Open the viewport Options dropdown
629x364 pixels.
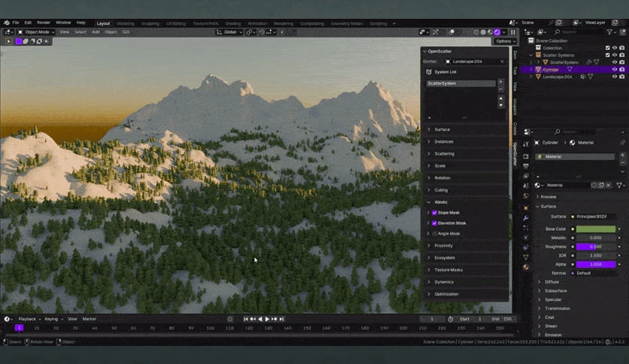click(x=505, y=41)
